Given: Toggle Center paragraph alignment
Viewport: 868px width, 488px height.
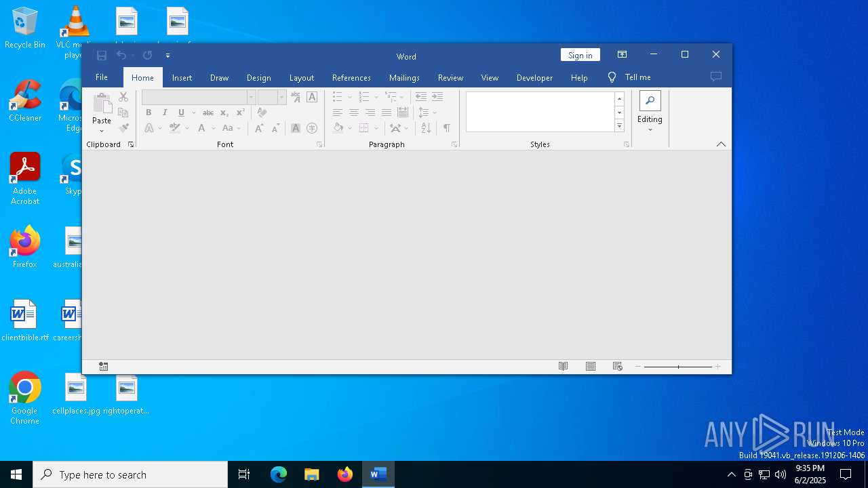Looking at the screenshot, I should click(x=354, y=113).
